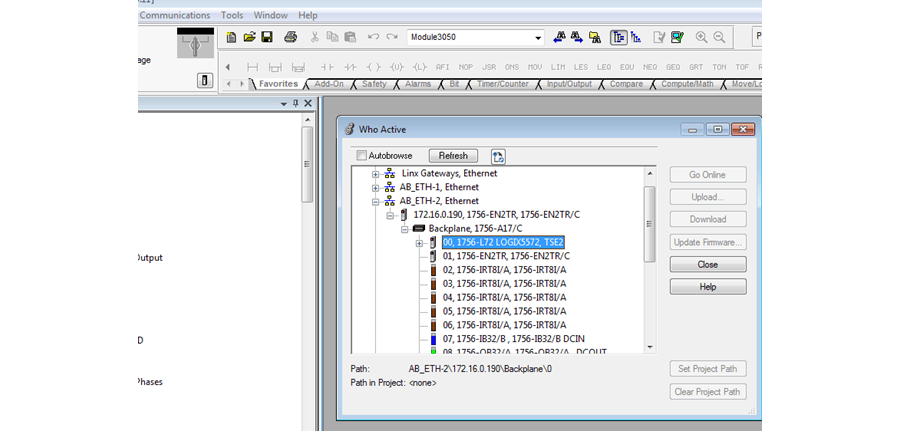
Task: Expand the AB_ETH-1, Ethernet node
Action: tap(376, 187)
